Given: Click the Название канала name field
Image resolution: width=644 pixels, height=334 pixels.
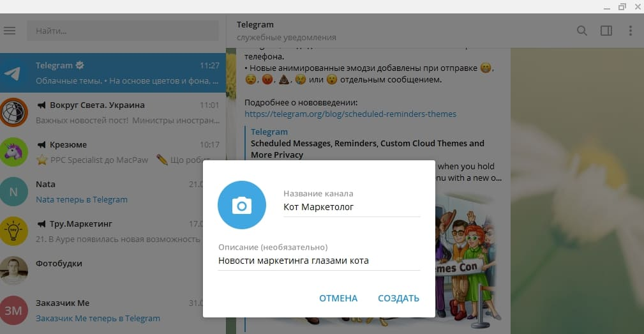Looking at the screenshot, I should tap(352, 207).
